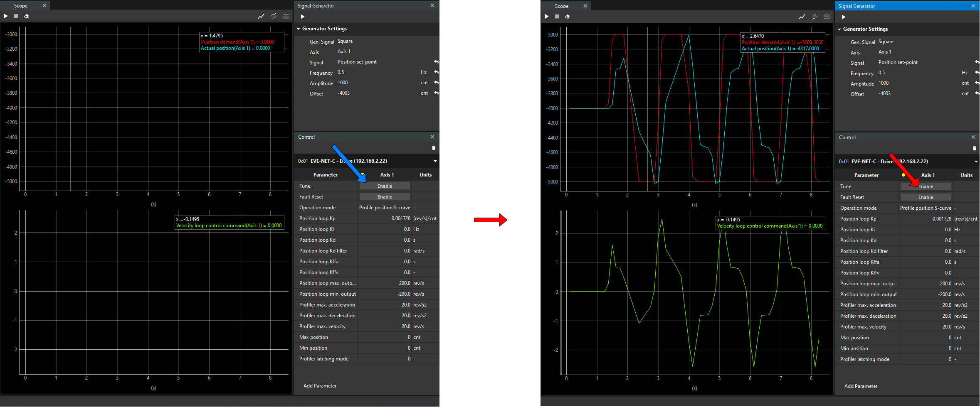980x407 pixels.
Task: Reset Amplitude value arrow in left Signal Generator
Action: click(x=436, y=83)
